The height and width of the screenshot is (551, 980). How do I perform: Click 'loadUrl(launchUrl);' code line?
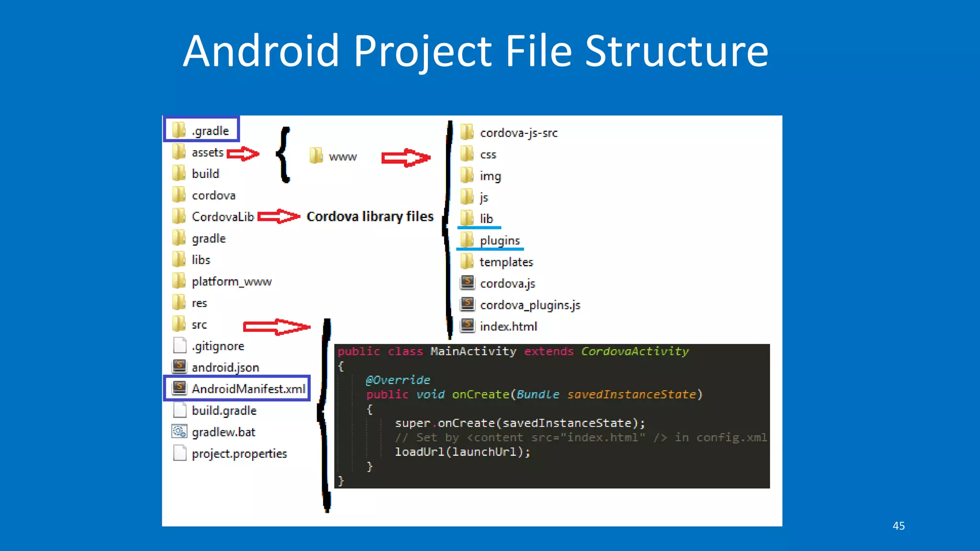coord(463,452)
